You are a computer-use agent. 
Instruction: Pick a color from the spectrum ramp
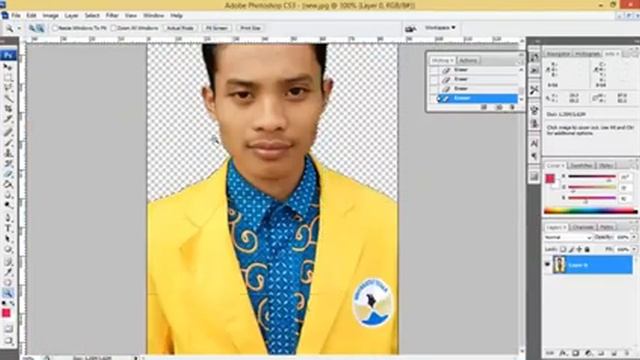click(x=591, y=211)
